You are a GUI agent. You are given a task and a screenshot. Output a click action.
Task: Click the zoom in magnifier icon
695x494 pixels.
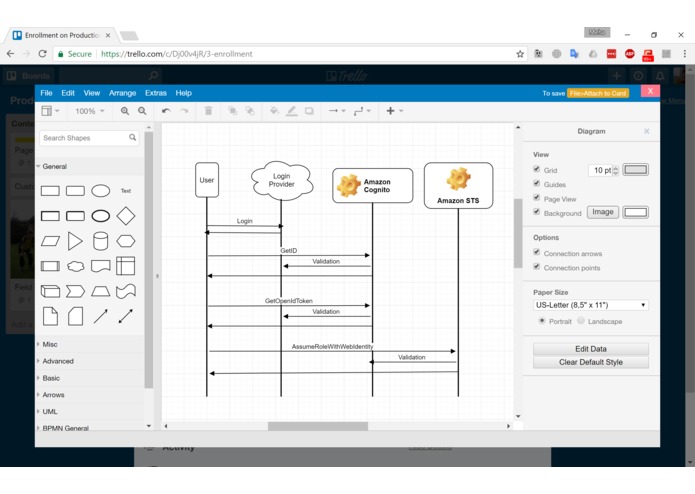[x=125, y=111]
